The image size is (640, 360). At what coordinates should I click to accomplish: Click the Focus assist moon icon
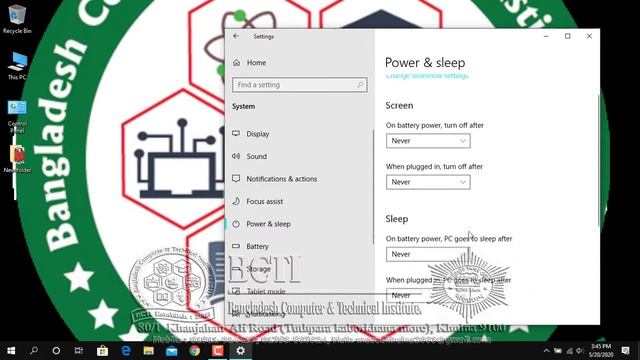[x=236, y=201]
